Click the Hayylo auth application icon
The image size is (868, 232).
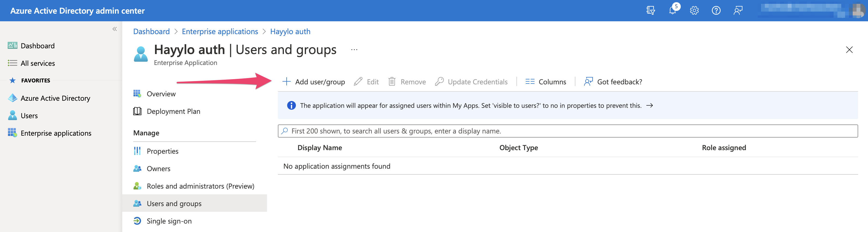pyautogui.click(x=141, y=54)
